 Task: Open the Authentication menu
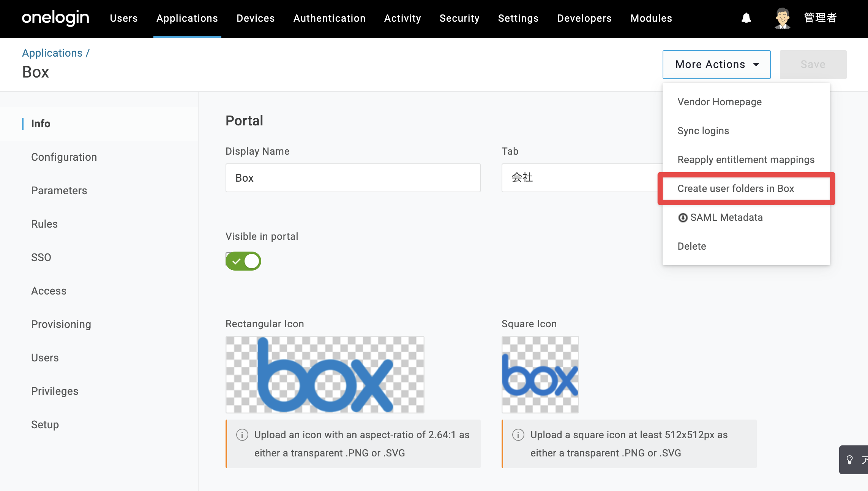coord(330,18)
